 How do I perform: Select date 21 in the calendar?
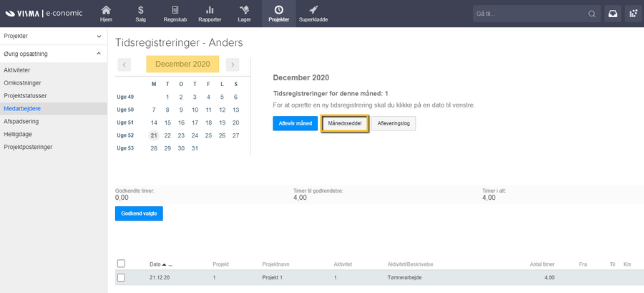(x=154, y=135)
